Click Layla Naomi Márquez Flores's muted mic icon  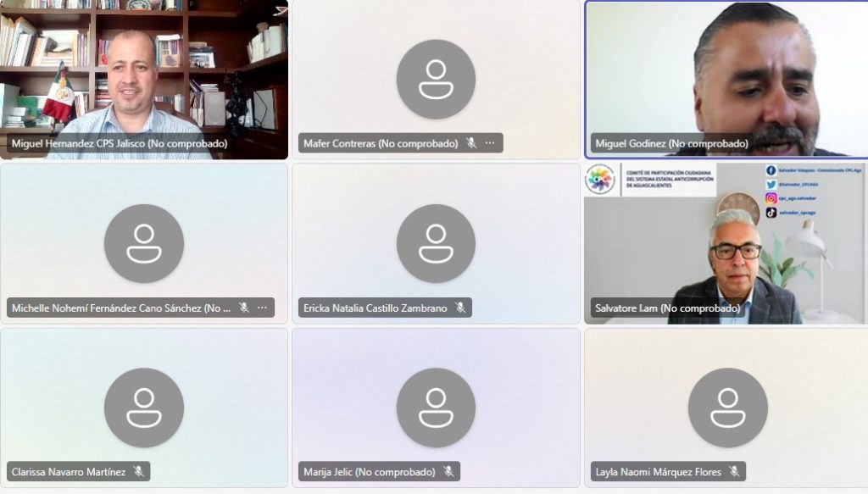click(734, 471)
